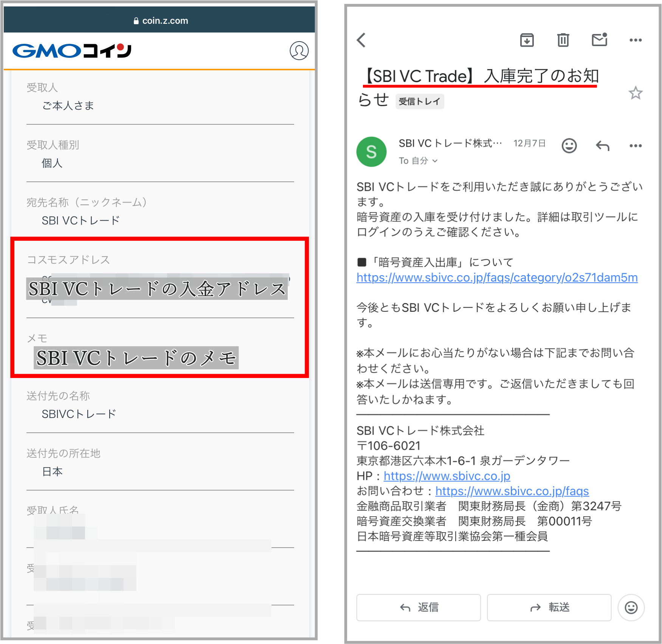Open message more options beside reply arrow
The image size is (662, 644).
(636, 146)
